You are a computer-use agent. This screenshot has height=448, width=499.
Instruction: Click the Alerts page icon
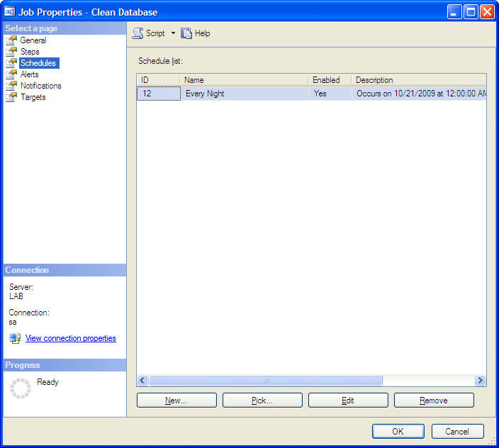11,74
